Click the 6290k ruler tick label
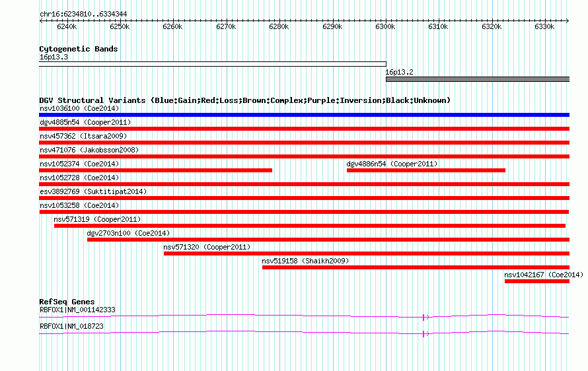This screenshot has width=588, height=371. [x=332, y=26]
